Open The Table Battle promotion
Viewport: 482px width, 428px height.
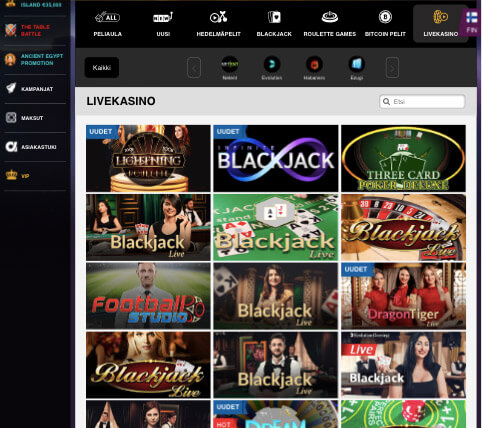35,31
